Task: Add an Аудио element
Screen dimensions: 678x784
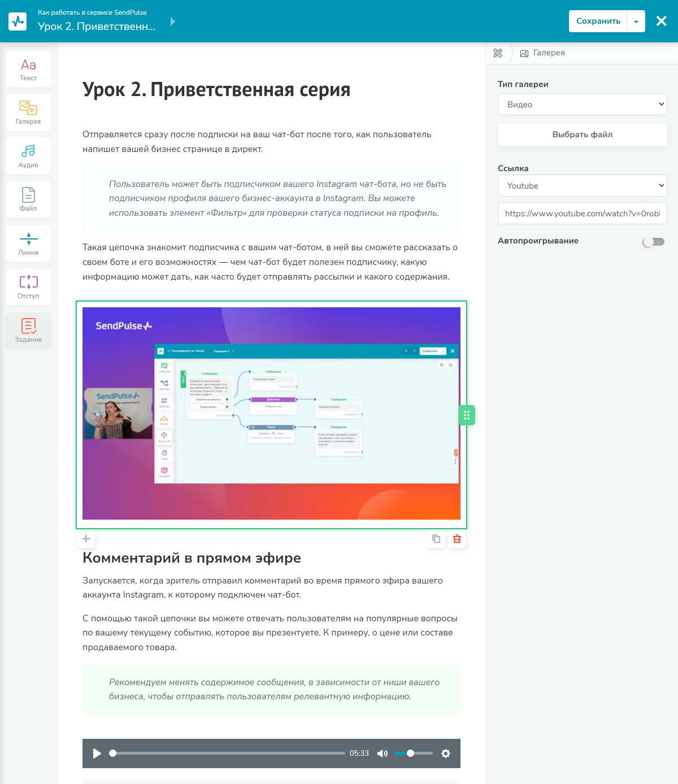Action: (x=28, y=156)
